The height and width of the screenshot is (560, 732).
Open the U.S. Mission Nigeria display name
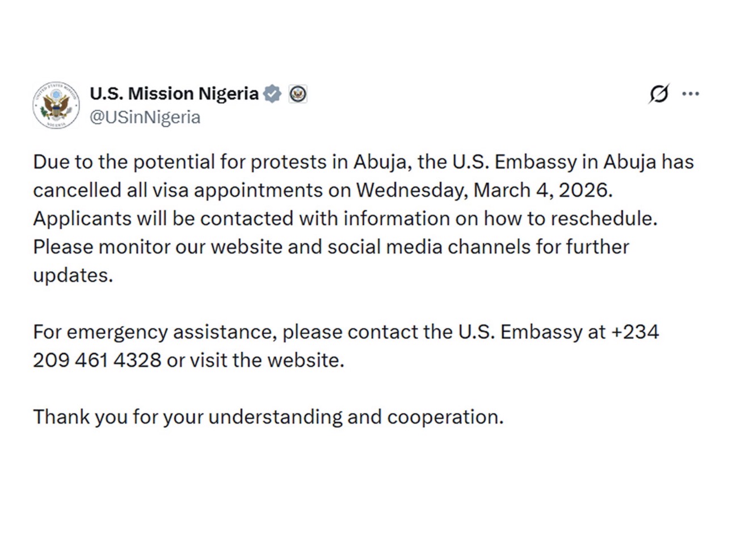click(174, 93)
